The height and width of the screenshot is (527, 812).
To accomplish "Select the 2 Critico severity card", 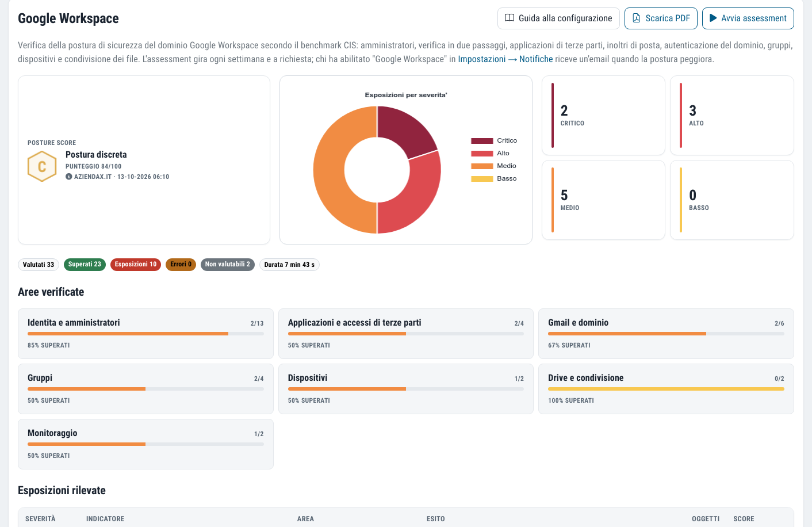I will (603, 116).
